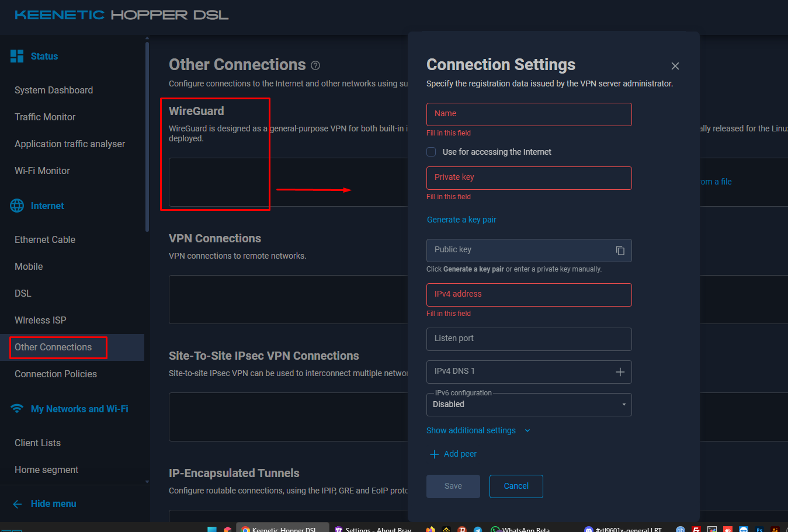Click the Hide menu back arrow icon
The height and width of the screenshot is (532, 788).
pos(18,504)
